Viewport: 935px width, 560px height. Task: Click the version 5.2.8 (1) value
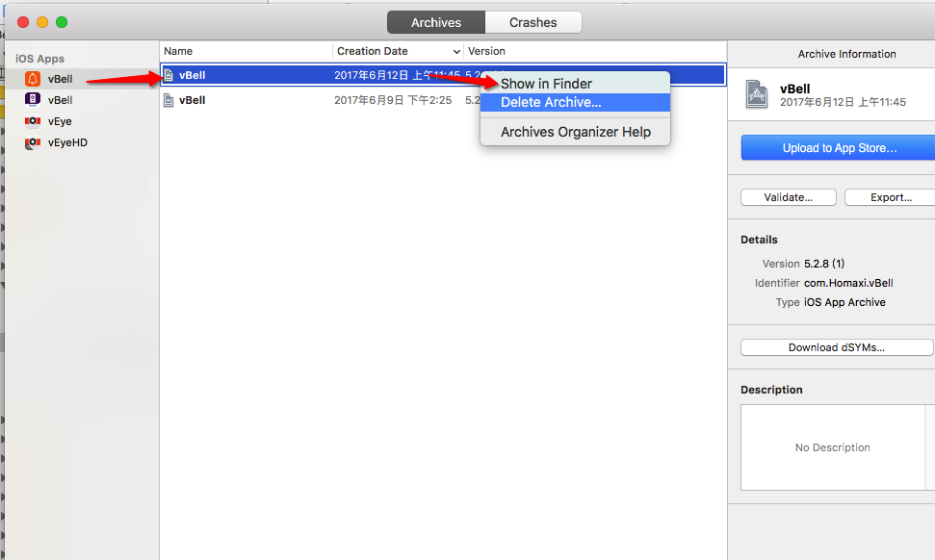click(x=824, y=264)
